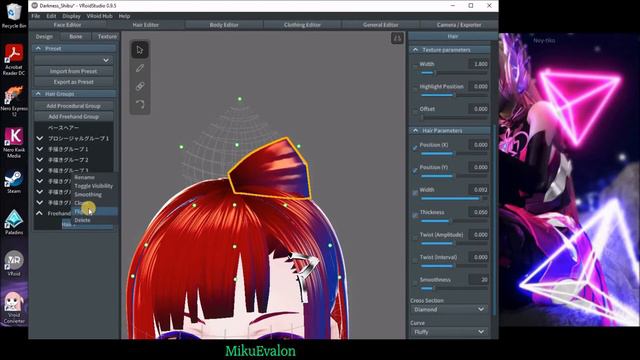Image resolution: width=640 pixels, height=360 pixels.
Task: Open Nero Kwik Media desktop icon
Action: coord(14,143)
